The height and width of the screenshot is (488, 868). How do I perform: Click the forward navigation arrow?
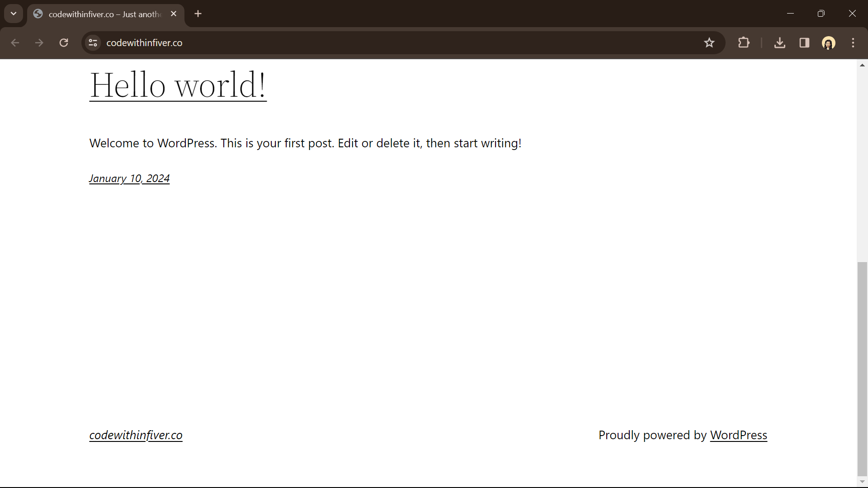point(39,43)
